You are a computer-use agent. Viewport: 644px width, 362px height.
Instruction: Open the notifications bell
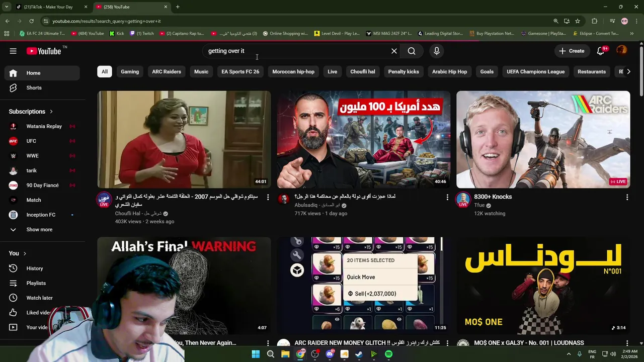pyautogui.click(x=601, y=51)
